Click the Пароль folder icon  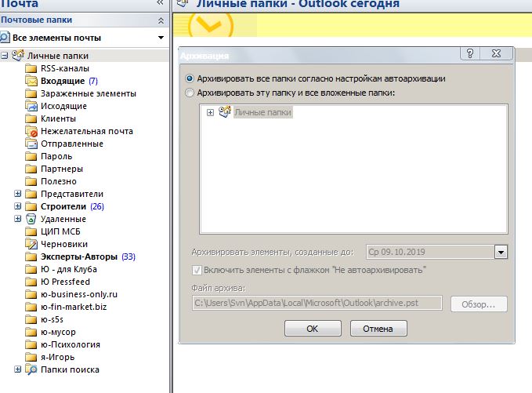click(x=31, y=157)
